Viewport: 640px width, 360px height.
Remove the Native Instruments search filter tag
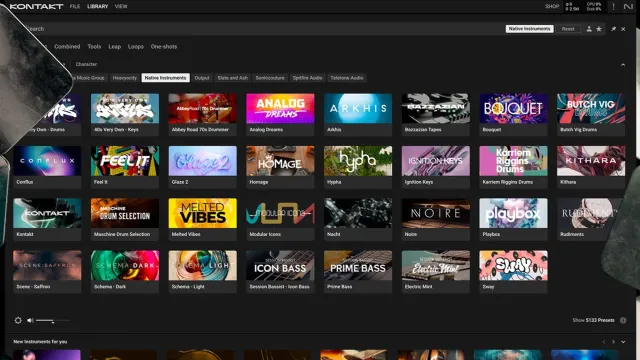click(529, 29)
